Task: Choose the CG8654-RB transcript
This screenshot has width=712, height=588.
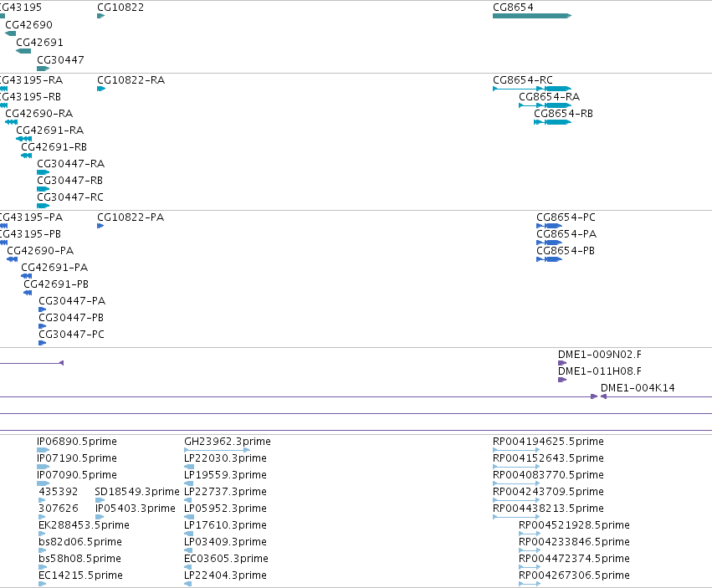Action: pos(553,122)
